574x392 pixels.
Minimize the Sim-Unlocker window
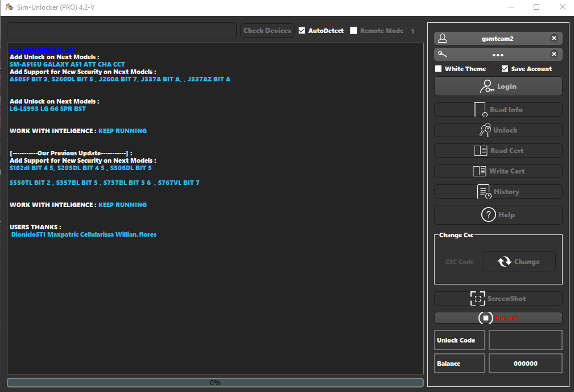point(511,7)
